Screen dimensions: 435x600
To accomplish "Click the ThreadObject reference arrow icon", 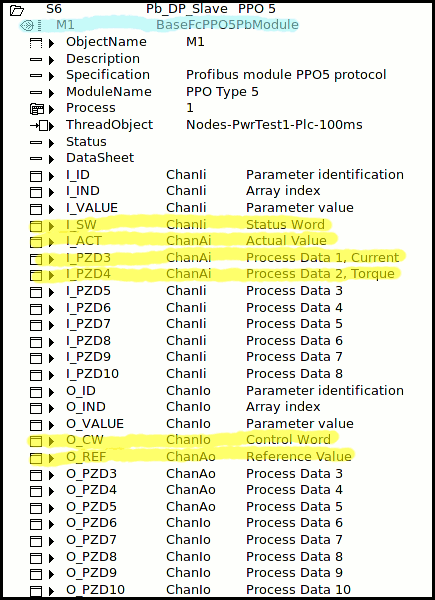I will click(x=39, y=126).
